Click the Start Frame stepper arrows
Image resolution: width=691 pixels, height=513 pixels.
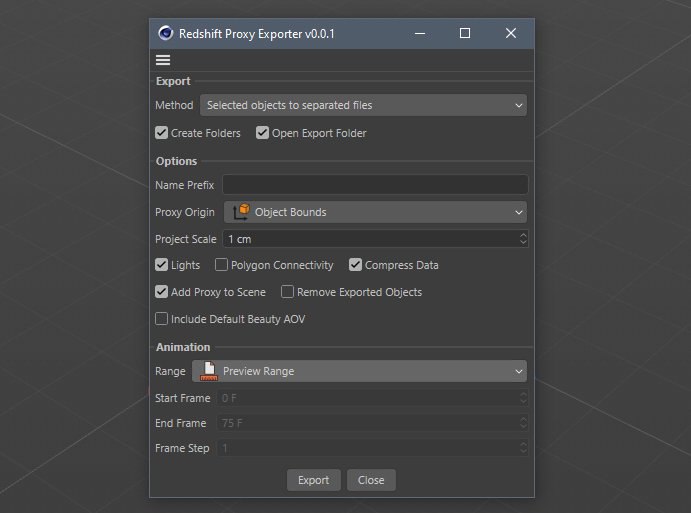click(x=523, y=398)
